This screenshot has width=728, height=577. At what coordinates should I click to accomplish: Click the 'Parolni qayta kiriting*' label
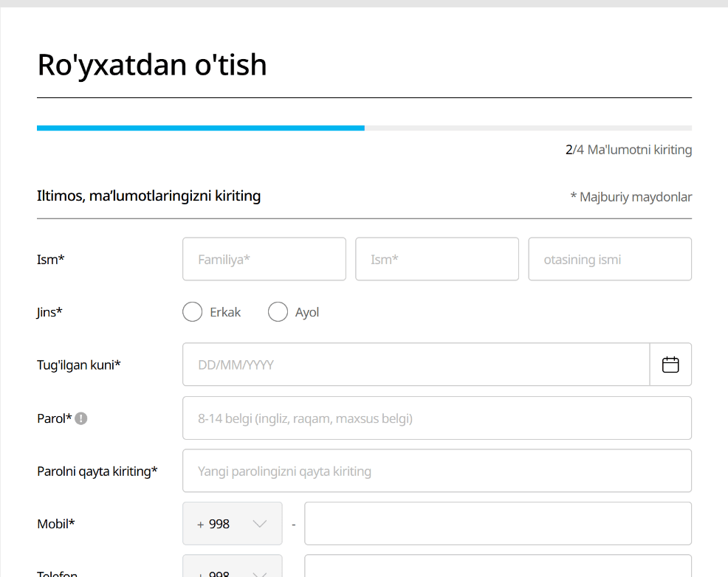point(97,471)
